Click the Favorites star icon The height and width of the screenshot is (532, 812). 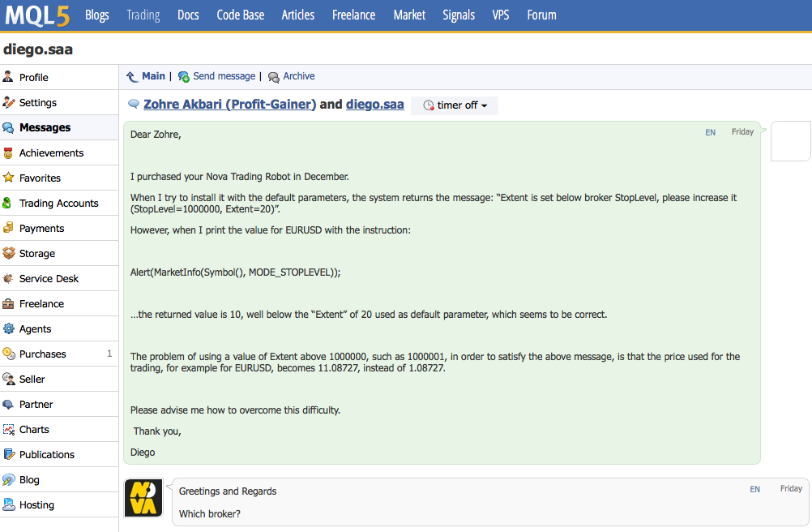pyautogui.click(x=8, y=178)
